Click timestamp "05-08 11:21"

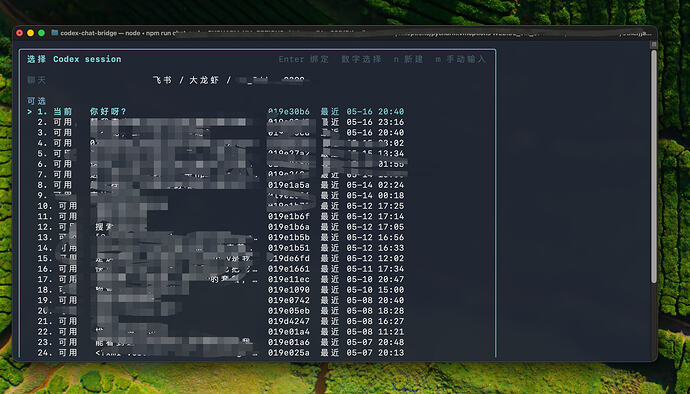(x=375, y=332)
